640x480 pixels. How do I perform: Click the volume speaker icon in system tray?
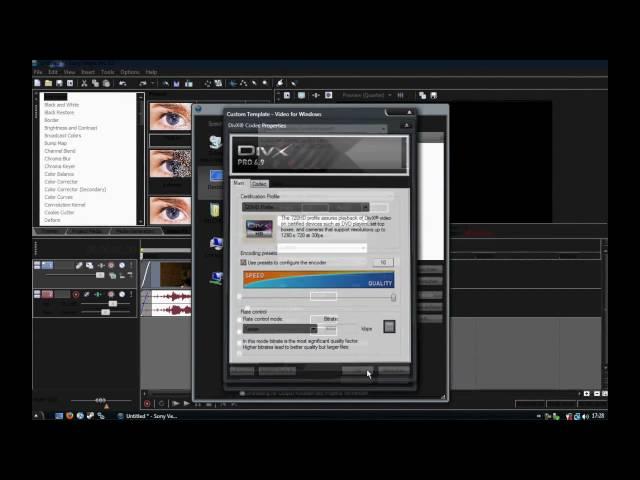(x=586, y=416)
